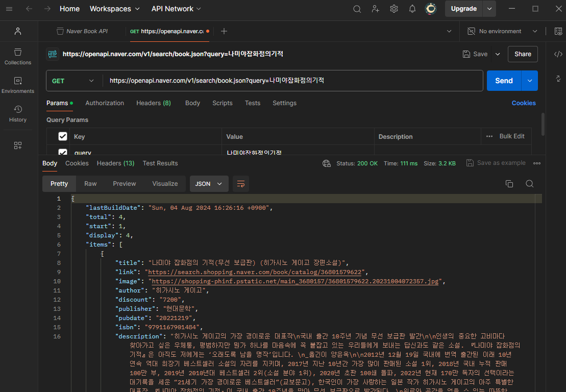Screen dimensions: 566x392
Task: Click the request URL input field
Action: pos(293,81)
